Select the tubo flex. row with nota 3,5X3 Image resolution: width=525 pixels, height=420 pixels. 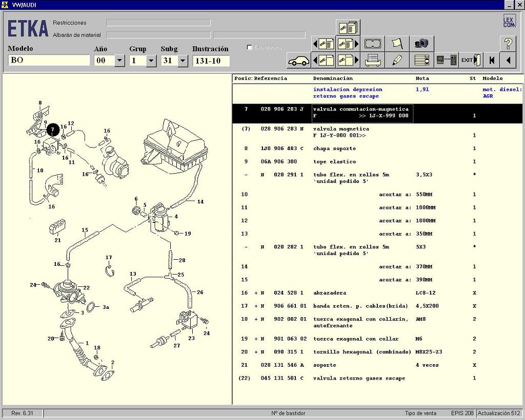(377, 178)
